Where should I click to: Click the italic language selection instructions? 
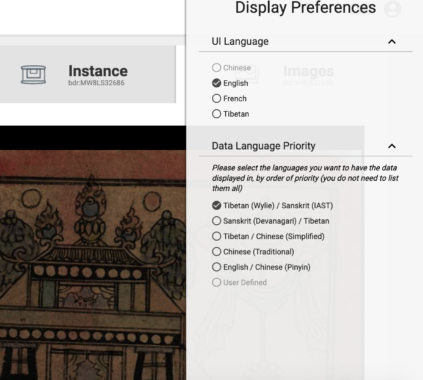[x=305, y=178]
